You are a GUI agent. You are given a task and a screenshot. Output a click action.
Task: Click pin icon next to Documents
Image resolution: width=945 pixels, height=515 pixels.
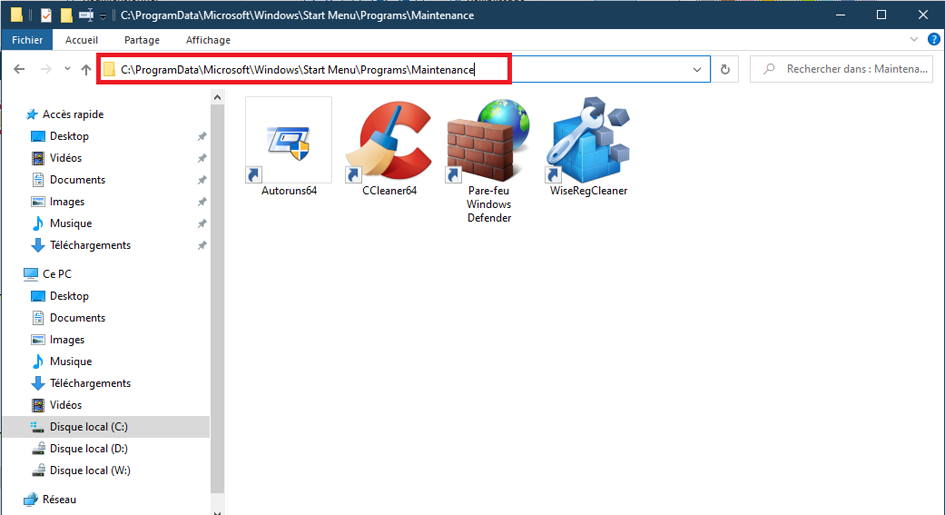pos(202,180)
